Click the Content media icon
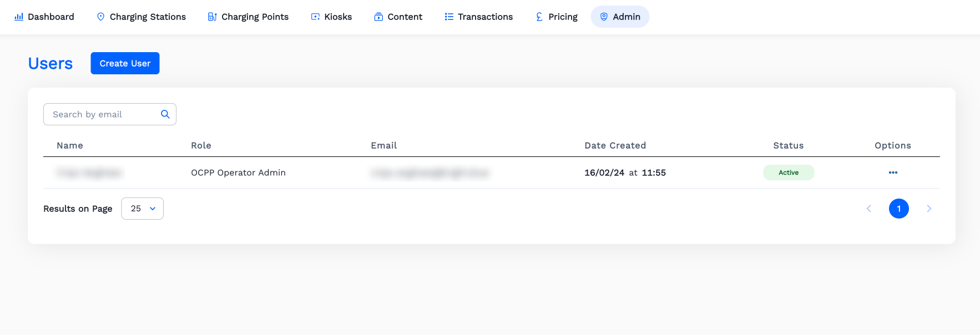980x335 pixels. [378, 17]
